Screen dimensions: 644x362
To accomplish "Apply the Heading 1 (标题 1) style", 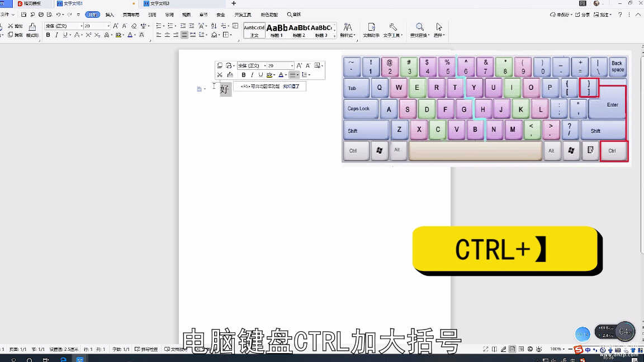I will click(277, 30).
